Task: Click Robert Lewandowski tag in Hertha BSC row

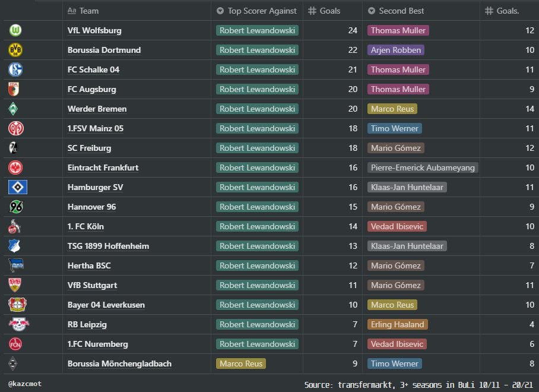Action: 257,265
